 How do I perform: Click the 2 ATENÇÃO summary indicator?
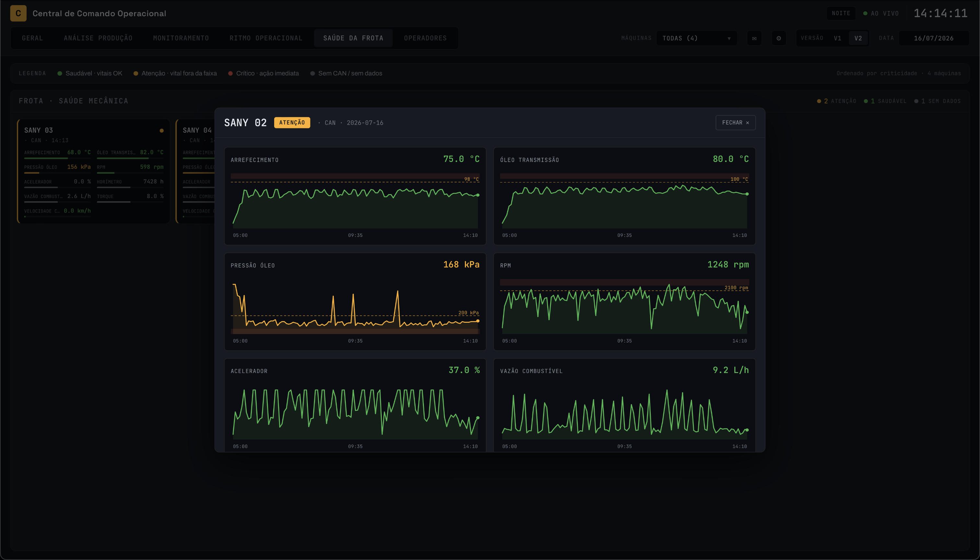836,101
